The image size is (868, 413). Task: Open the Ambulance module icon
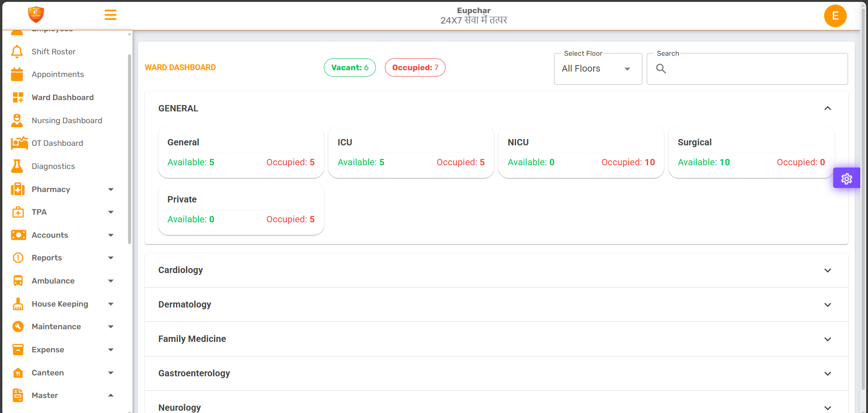click(x=18, y=281)
